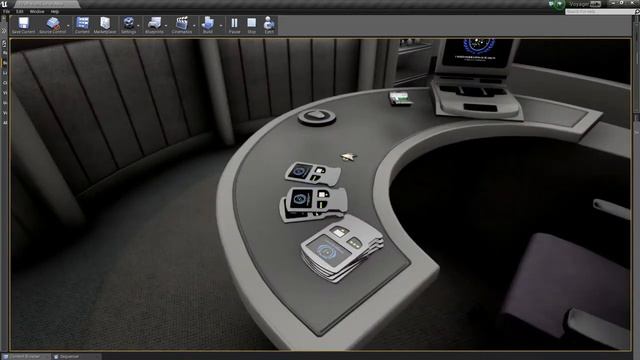640x360 pixels.
Task: Expand the collapsed Modes panel chevron
Action: (4, 31)
